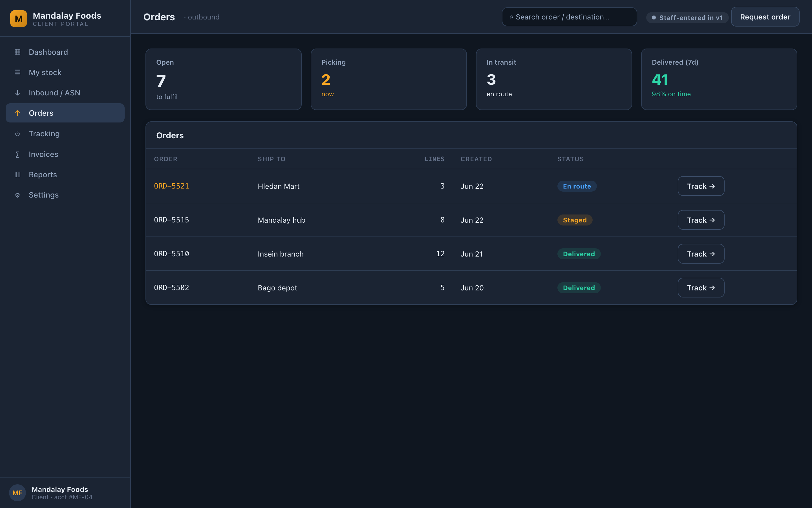
Task: Click the 'CLIENT PORTAL' label
Action: pyautogui.click(x=60, y=24)
